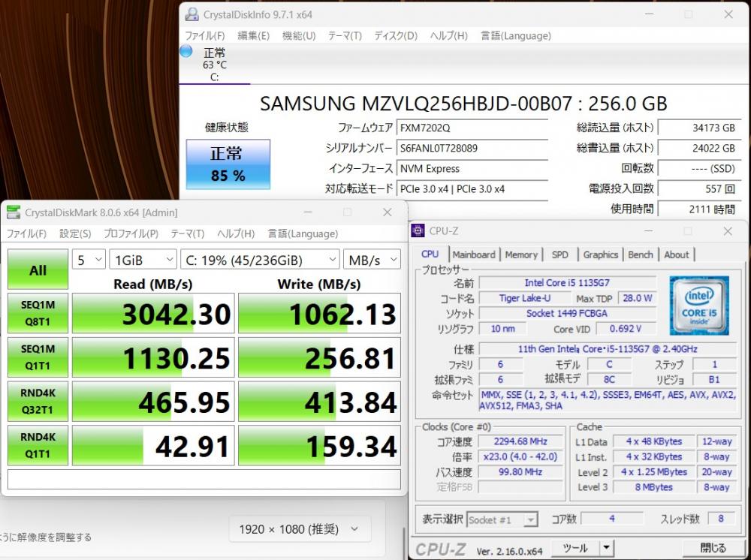Click the CrystalDiskMark title bar icon

(x=14, y=212)
